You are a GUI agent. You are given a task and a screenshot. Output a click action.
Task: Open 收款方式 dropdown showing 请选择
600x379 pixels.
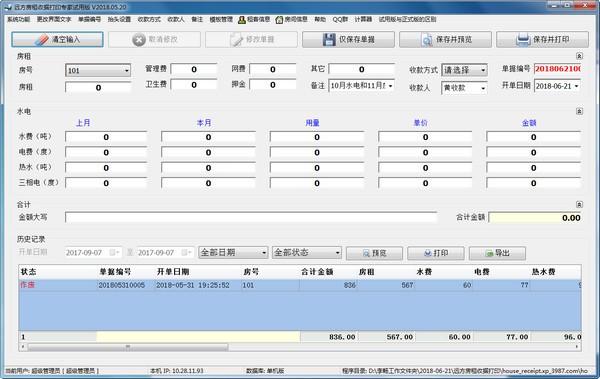tap(464, 70)
